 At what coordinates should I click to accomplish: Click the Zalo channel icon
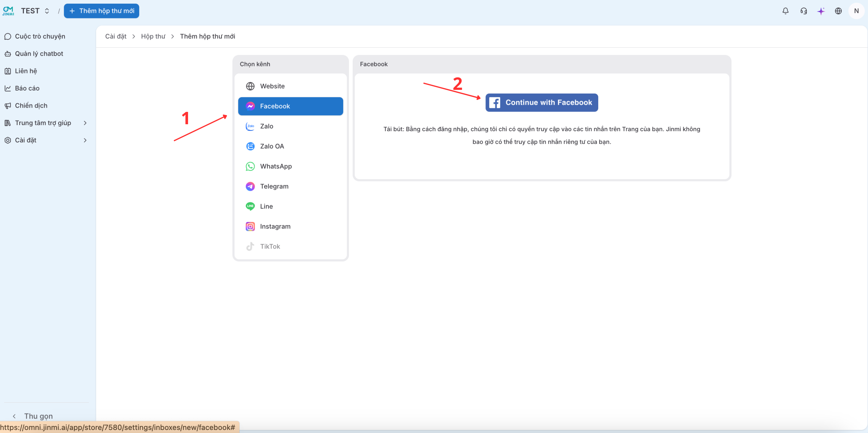[250, 126]
